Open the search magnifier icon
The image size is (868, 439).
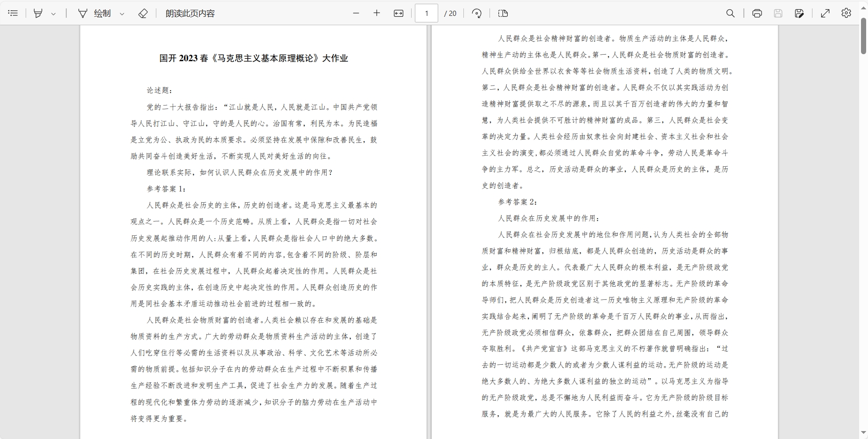point(731,13)
